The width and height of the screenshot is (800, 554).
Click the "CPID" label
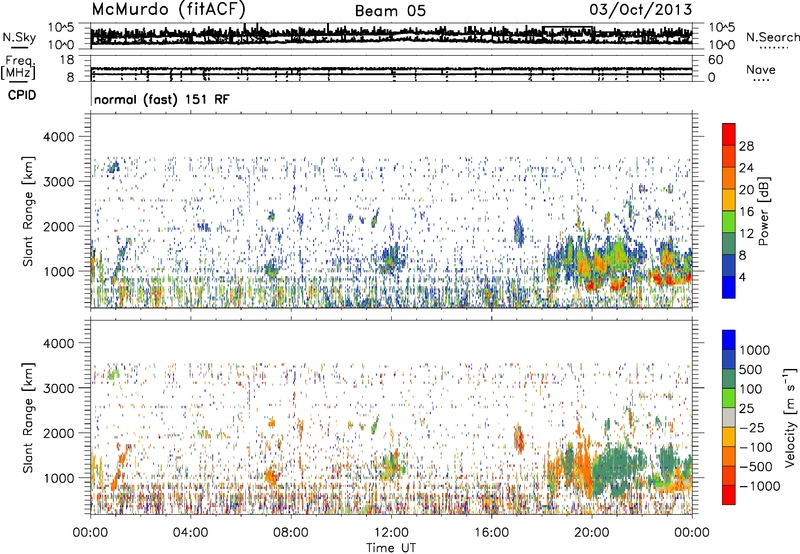22,95
